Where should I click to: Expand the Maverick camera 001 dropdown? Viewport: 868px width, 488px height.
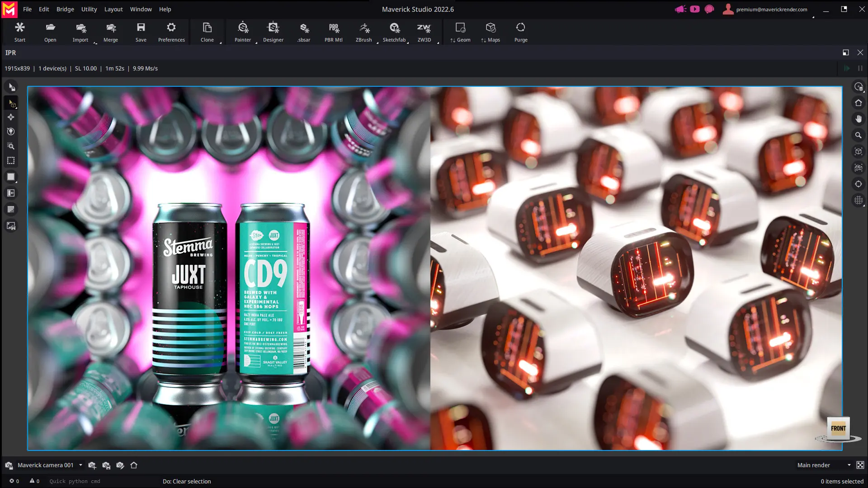tap(80, 465)
